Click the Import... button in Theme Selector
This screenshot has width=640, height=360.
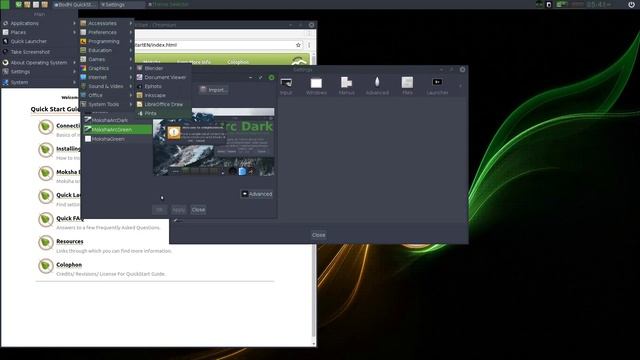click(x=213, y=90)
